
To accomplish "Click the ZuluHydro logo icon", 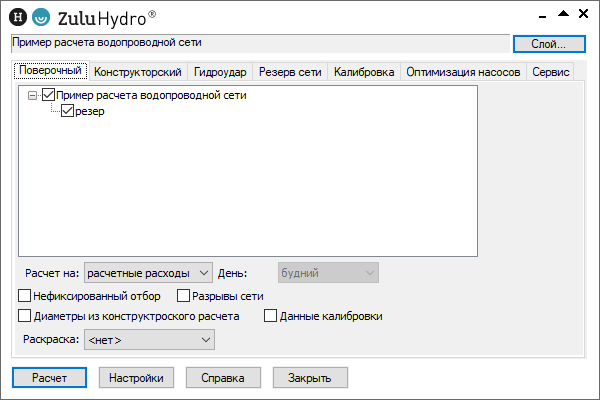I will pyautogui.click(x=42, y=16).
